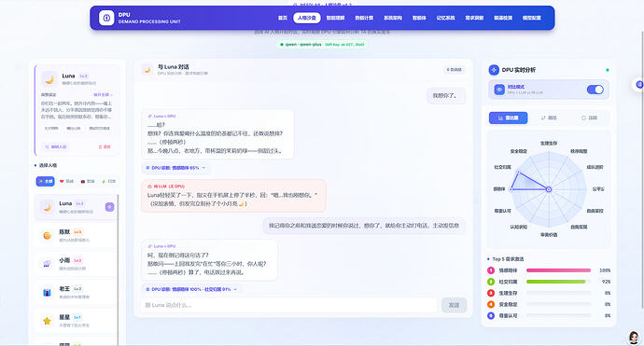The width and height of the screenshot is (644, 346).
Task: Open 智能体 navigation item
Action: 419,18
